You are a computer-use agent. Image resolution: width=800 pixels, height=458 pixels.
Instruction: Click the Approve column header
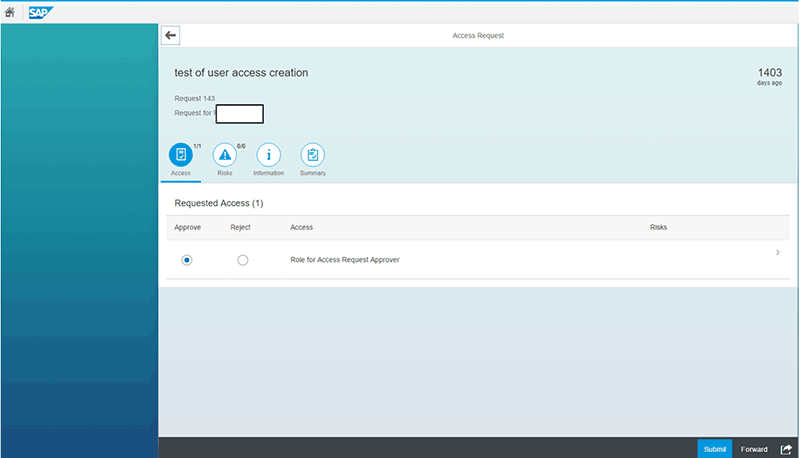click(x=187, y=227)
